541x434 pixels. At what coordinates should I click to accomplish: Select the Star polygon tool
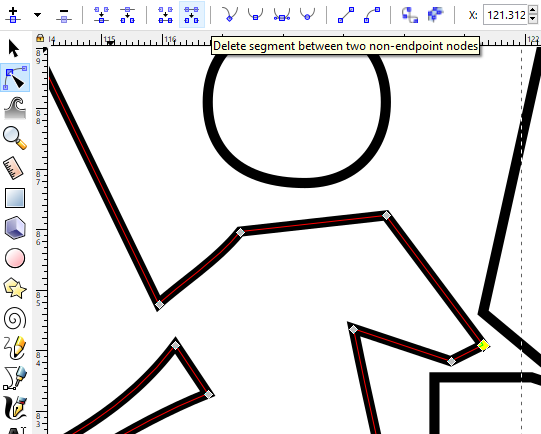[x=15, y=288]
